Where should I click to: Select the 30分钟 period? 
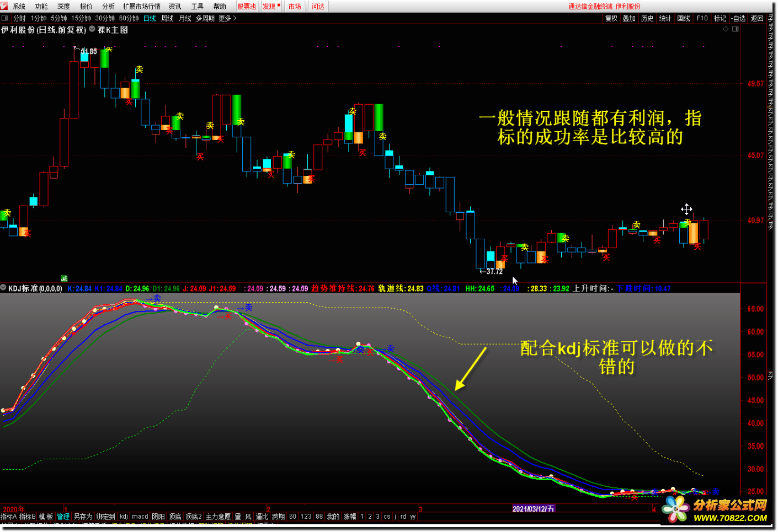105,18
